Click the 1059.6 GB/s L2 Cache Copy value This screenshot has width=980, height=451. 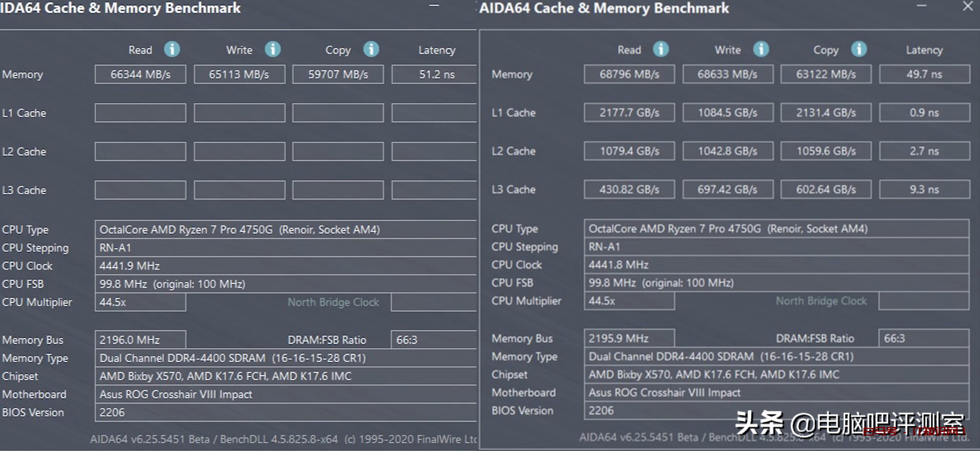click(826, 151)
